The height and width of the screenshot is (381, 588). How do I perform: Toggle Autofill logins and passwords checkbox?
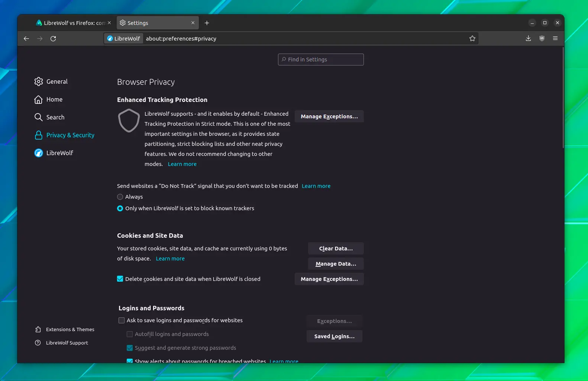(130, 334)
